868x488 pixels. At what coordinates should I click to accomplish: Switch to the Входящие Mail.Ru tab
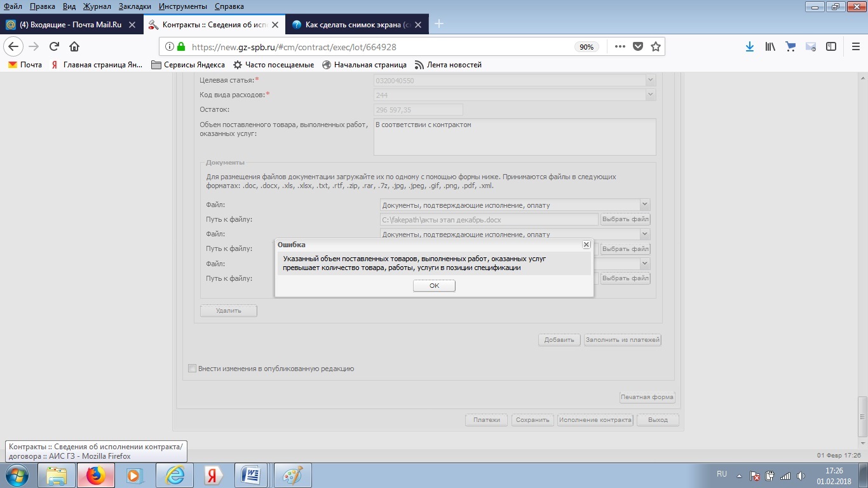pos(71,25)
